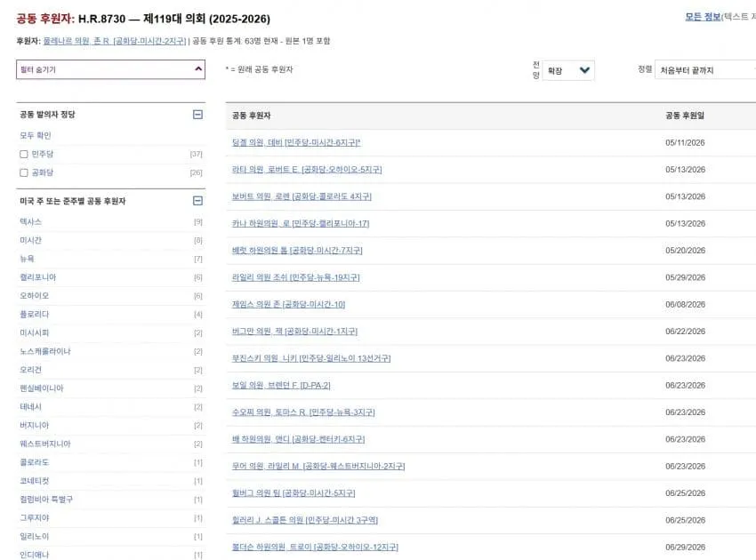Collapse the 공동 발의자 정당 filter section

pos(197,114)
